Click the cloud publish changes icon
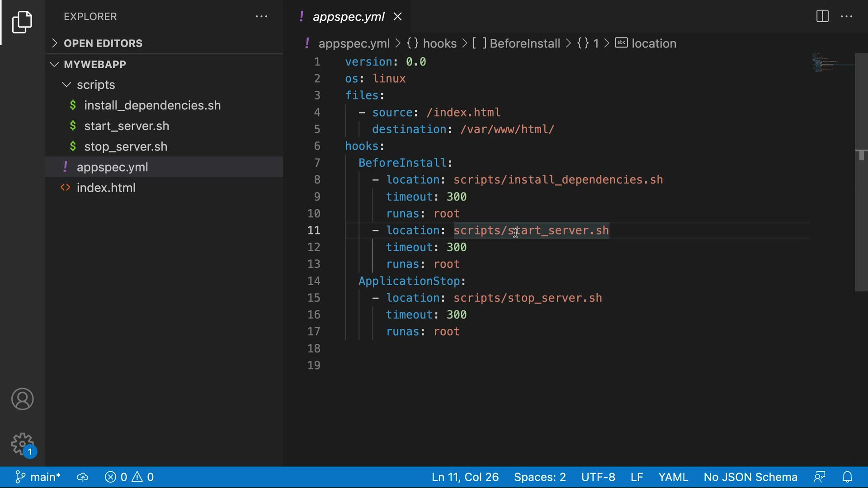The image size is (868, 488). (82, 477)
